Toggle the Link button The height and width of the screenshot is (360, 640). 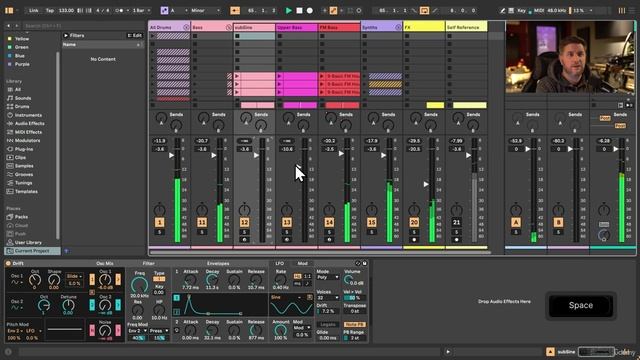pos(33,10)
